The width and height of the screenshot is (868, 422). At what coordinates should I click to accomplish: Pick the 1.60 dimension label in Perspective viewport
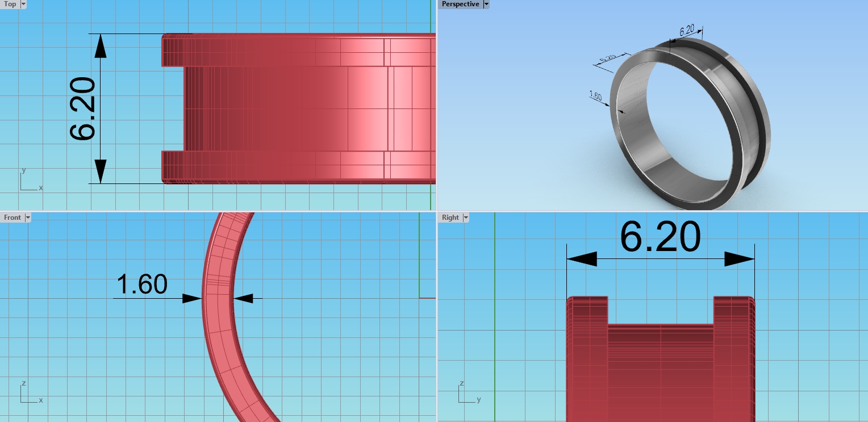(x=595, y=96)
